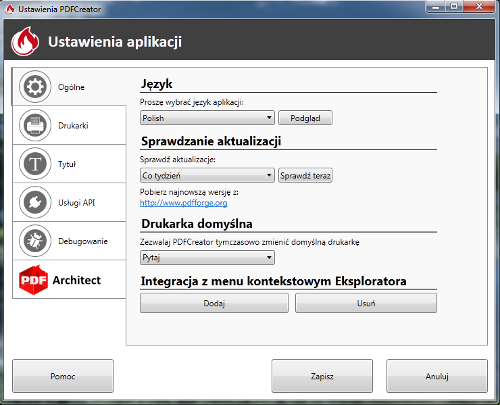500x405 pixels.
Task: Follow the http://www.pdfforge.org link
Action: tap(184, 203)
